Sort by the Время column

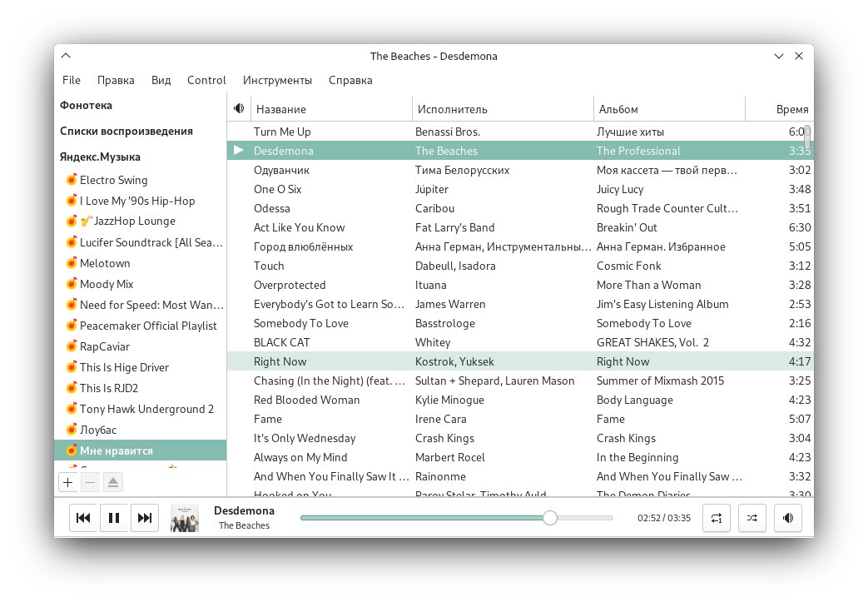point(780,108)
